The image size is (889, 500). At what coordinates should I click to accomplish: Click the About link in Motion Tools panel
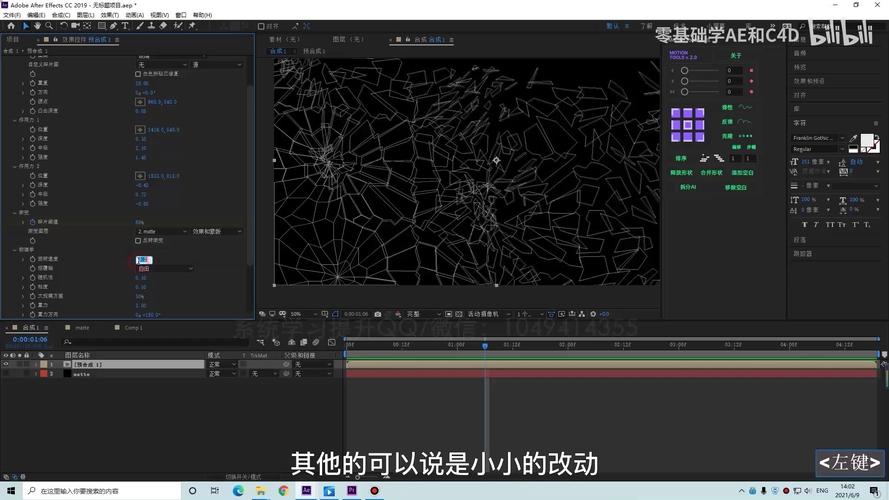coord(735,56)
